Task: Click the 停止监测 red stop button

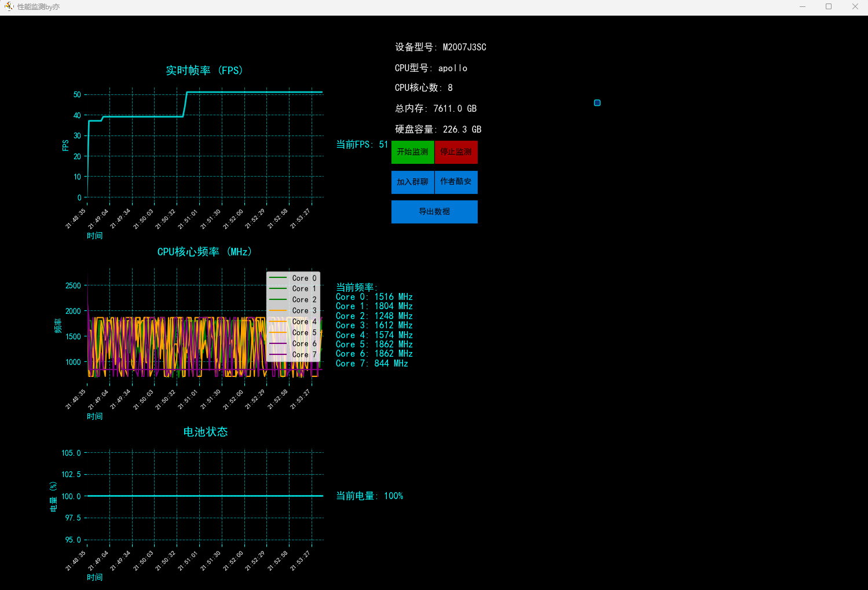Action: pyautogui.click(x=456, y=152)
